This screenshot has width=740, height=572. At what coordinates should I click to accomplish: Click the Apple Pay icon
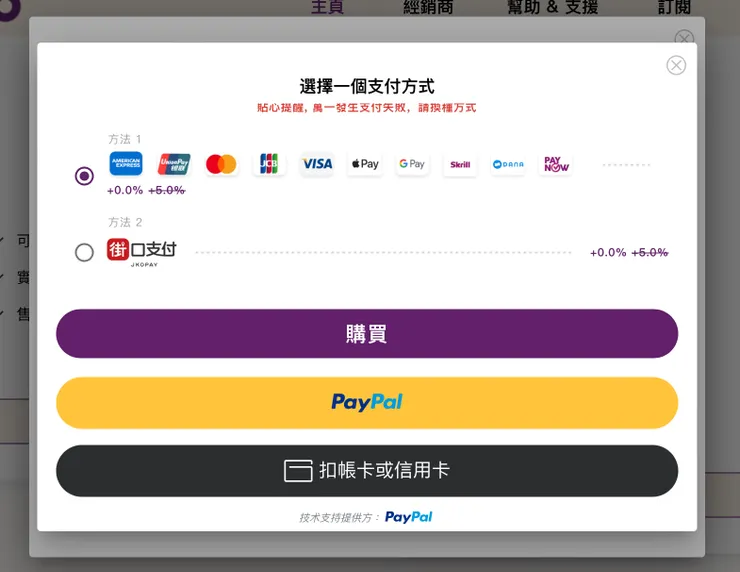coord(365,164)
